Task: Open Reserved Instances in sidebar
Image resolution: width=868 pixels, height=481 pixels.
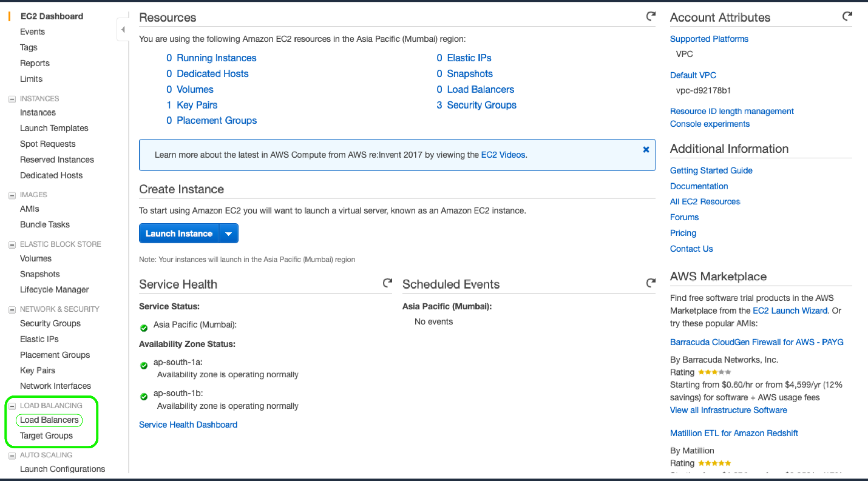Action: click(x=57, y=160)
